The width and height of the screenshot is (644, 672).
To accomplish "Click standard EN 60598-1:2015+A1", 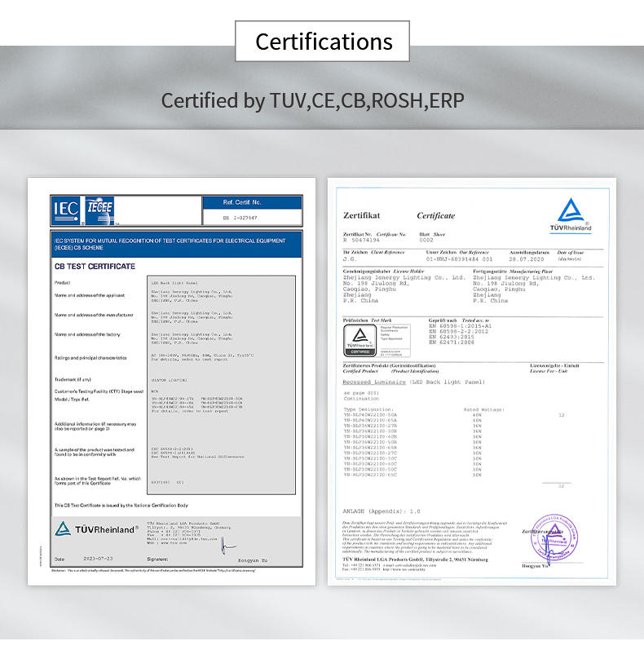I will [460, 326].
